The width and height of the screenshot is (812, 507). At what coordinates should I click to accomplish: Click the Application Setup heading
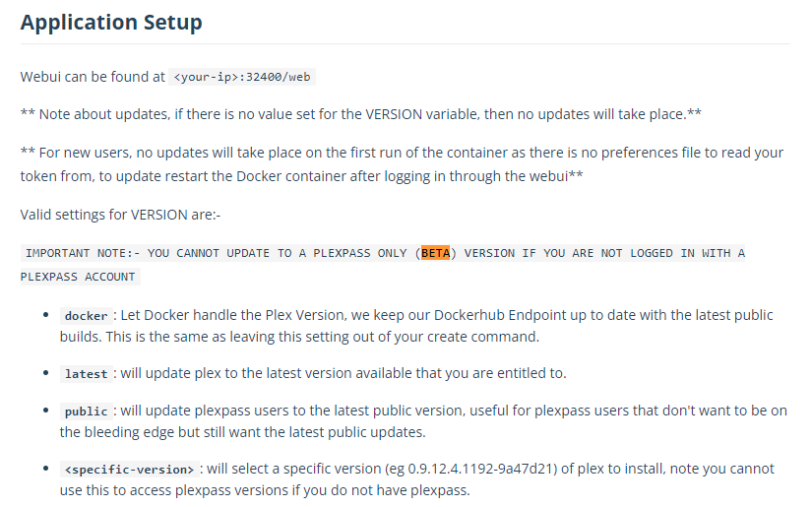pos(111,23)
